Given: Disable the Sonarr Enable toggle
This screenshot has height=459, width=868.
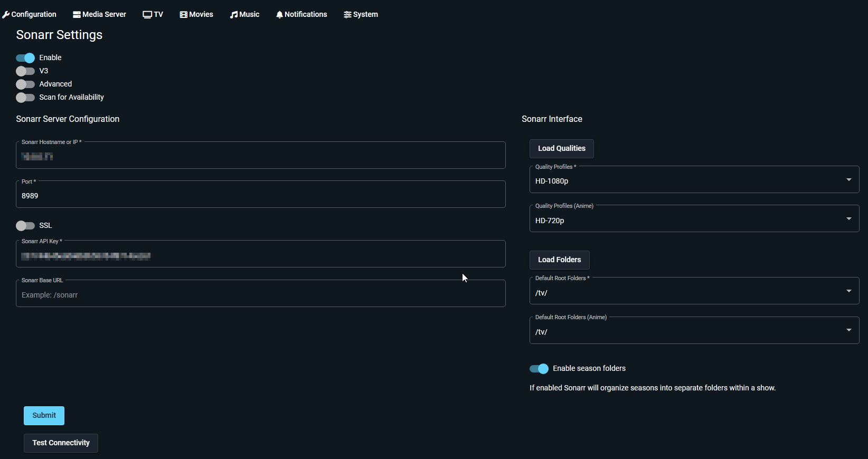Looking at the screenshot, I should pos(25,58).
